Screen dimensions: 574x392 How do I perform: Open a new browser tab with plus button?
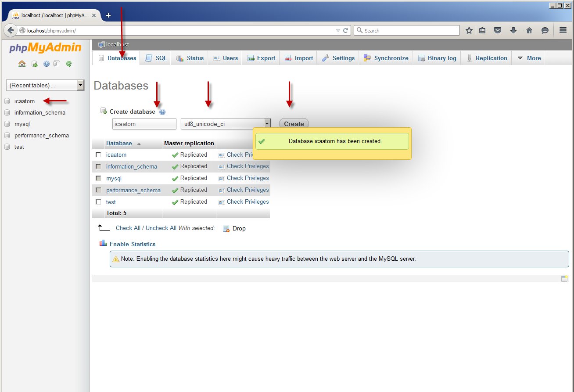coord(108,15)
